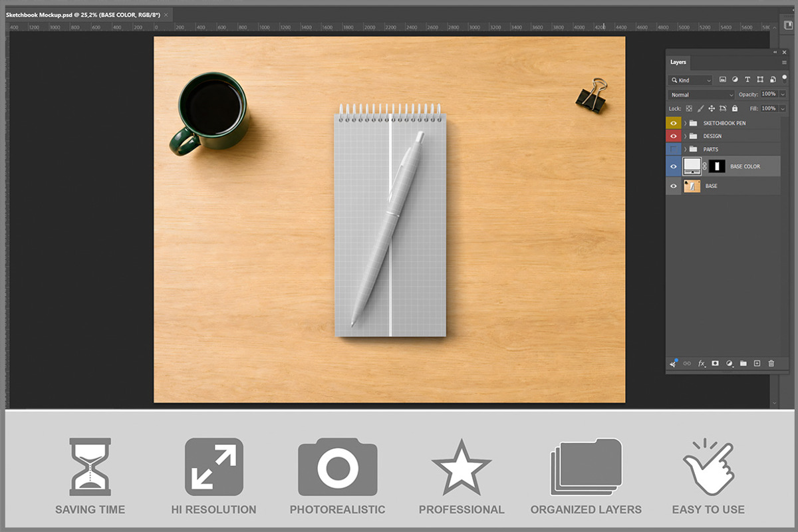Close the Sketchbook Mockup.psd document tab
Screen dimensions: 798x532
point(166,14)
